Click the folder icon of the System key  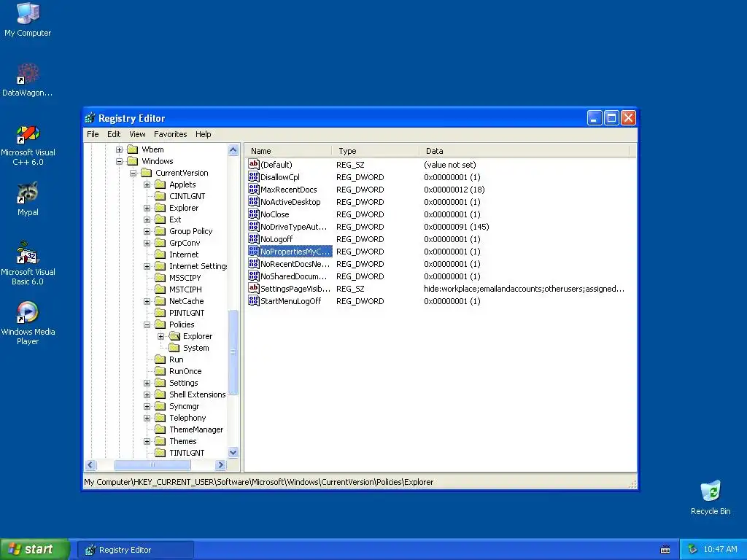coord(174,348)
